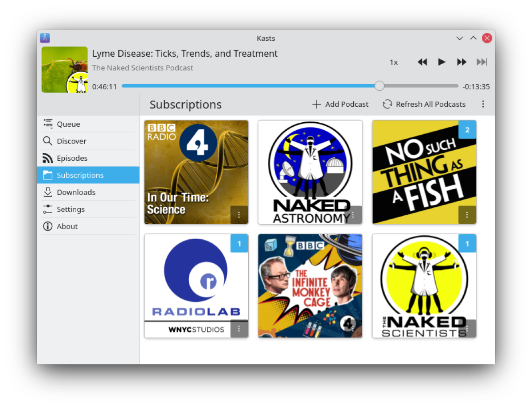The image size is (532, 408).
Task: Click the unplayed count badge on Radiolab
Action: (x=239, y=244)
